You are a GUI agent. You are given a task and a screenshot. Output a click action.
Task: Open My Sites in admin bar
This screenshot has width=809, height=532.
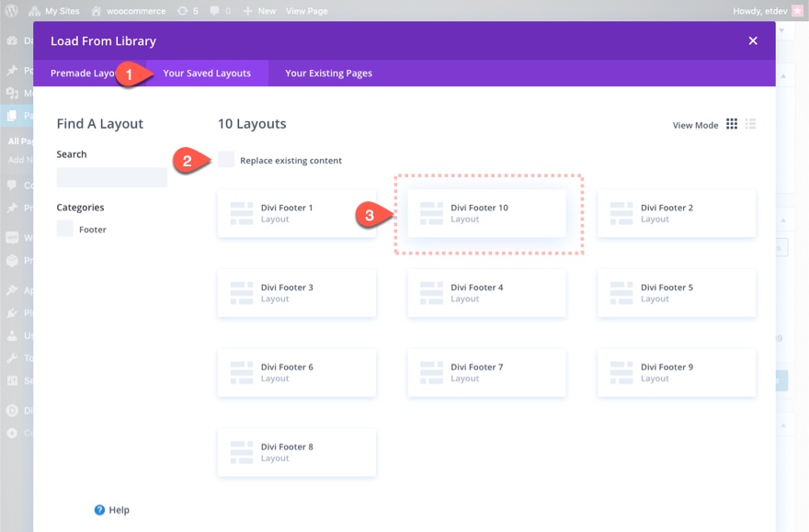pyautogui.click(x=54, y=11)
